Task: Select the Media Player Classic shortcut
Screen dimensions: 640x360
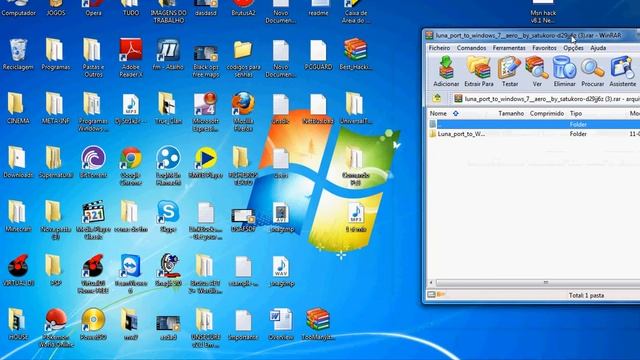Action: (93, 220)
